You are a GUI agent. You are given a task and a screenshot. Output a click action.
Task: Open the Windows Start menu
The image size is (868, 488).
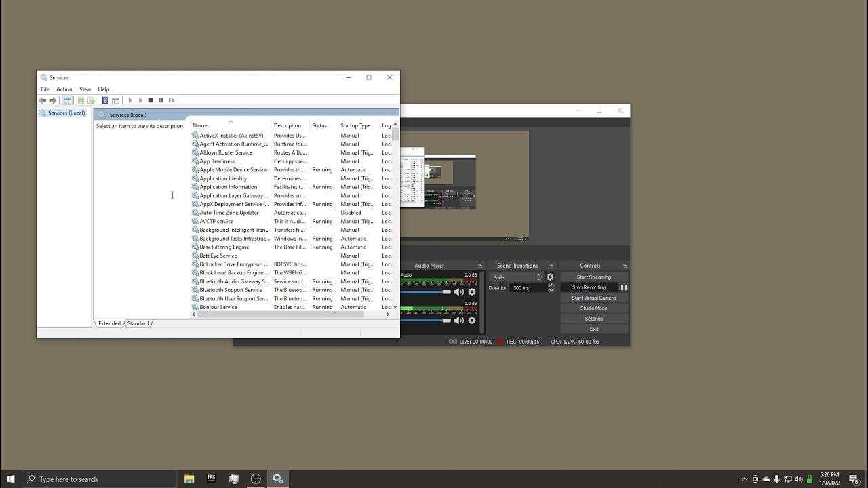pyautogui.click(x=10, y=479)
